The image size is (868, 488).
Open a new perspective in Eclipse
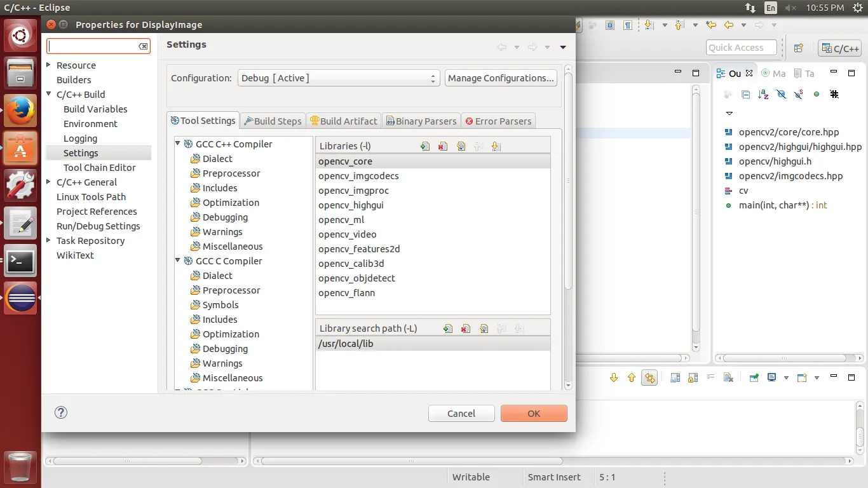click(799, 48)
